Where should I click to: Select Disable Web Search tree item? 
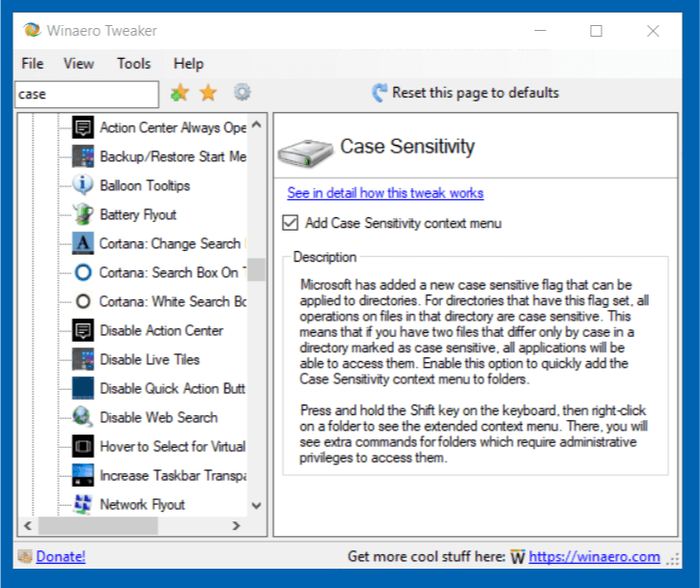158,417
